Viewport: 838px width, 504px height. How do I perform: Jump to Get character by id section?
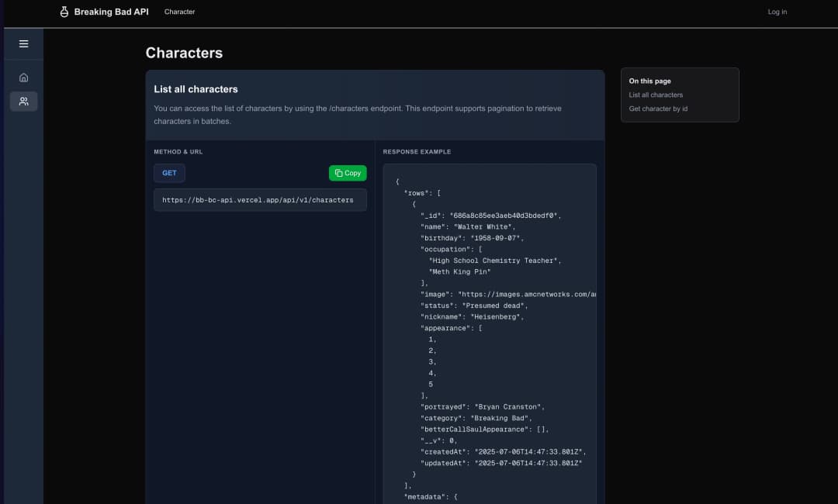click(x=658, y=109)
